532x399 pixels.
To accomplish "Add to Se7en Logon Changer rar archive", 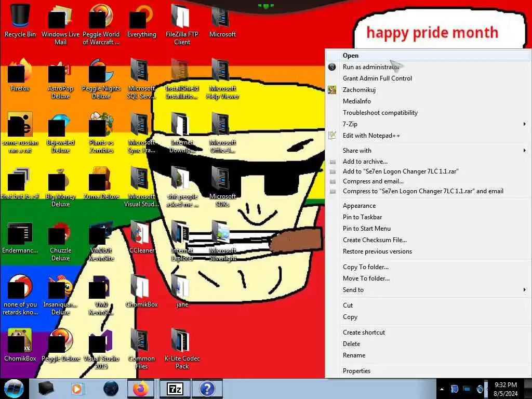I will pyautogui.click(x=428, y=171).
